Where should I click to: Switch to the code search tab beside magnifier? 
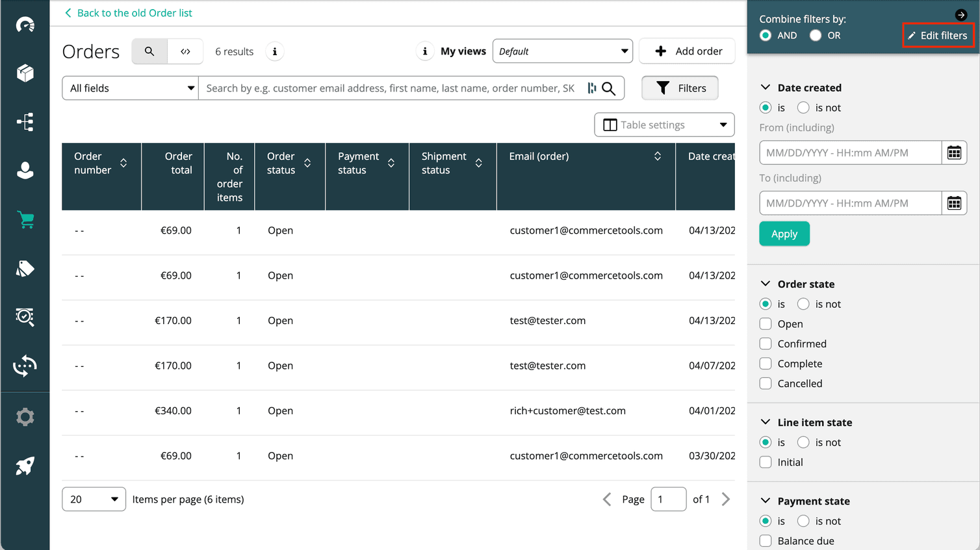click(x=185, y=51)
